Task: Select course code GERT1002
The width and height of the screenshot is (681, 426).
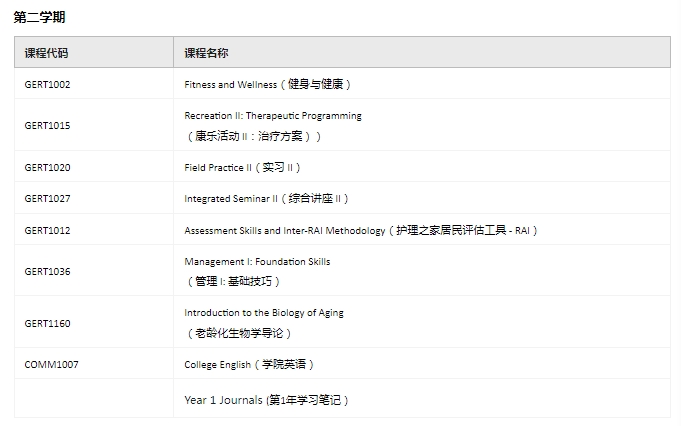Action: pyautogui.click(x=48, y=85)
